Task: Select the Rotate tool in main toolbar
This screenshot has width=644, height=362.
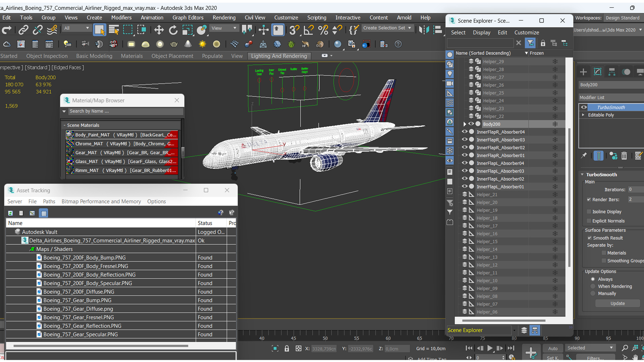Action: pyautogui.click(x=173, y=30)
